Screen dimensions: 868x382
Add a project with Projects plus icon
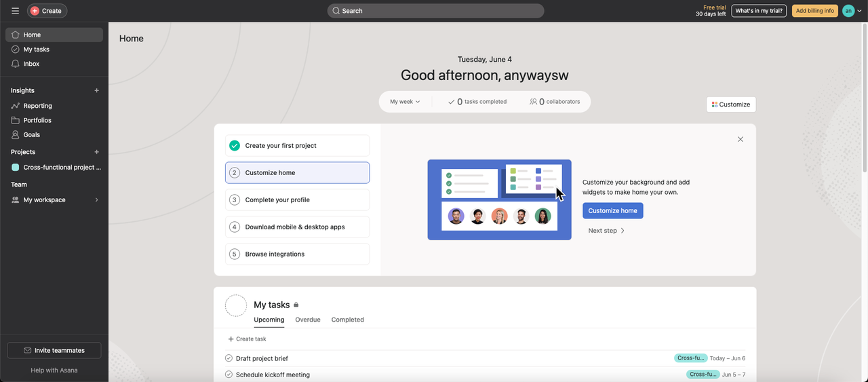tap(96, 152)
